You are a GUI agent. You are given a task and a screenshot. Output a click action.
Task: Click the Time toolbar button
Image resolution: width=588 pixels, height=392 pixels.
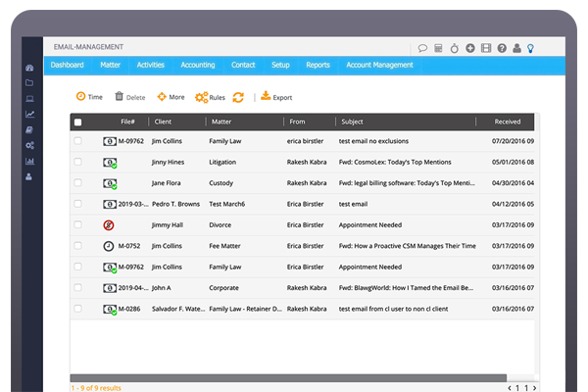89,97
